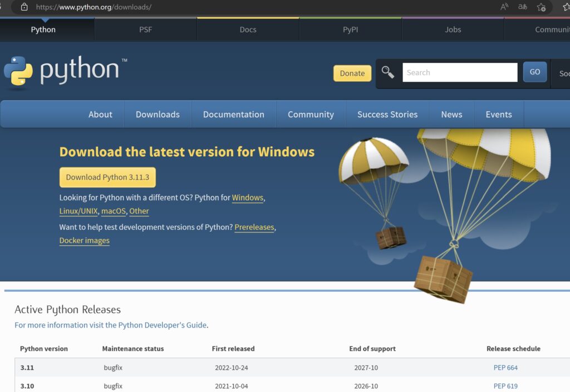Click the bugfix status in 3.10 row
This screenshot has width=570, height=392.
point(113,386)
